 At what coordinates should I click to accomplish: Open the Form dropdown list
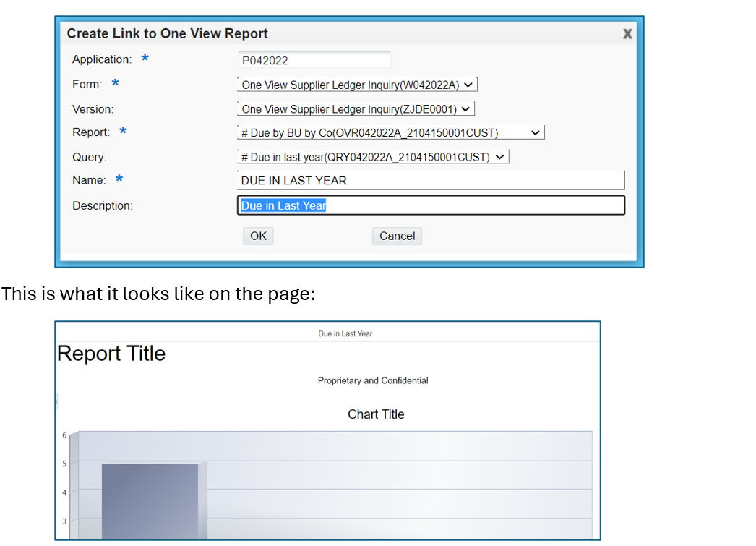357,85
